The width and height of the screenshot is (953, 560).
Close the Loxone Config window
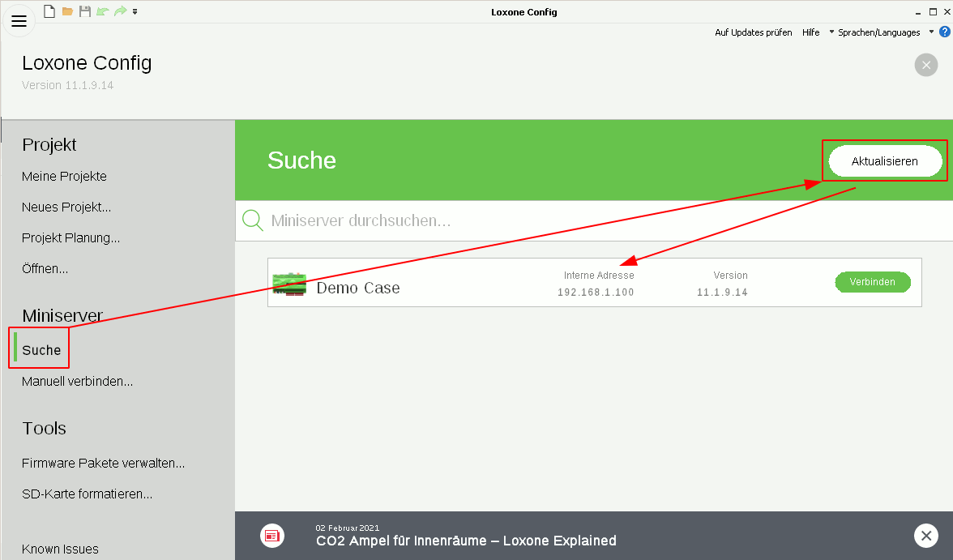pos(947,11)
